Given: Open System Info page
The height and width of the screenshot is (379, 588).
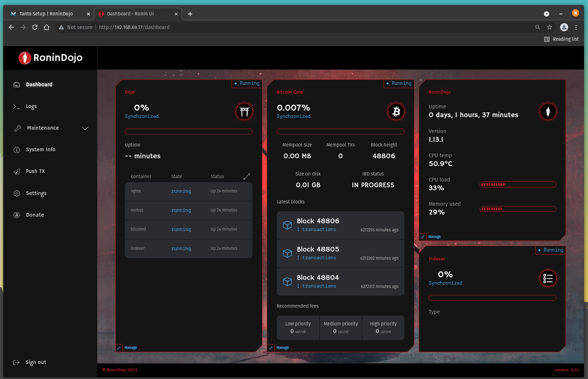Looking at the screenshot, I should 40,149.
